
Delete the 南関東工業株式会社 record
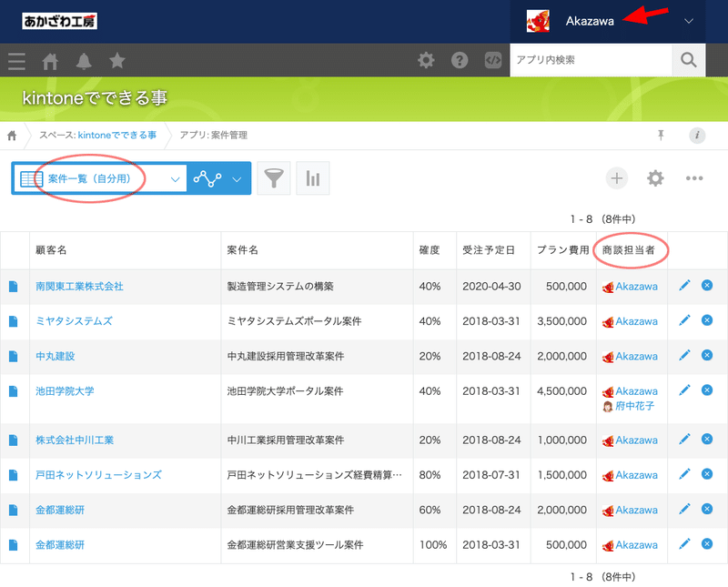point(707,285)
